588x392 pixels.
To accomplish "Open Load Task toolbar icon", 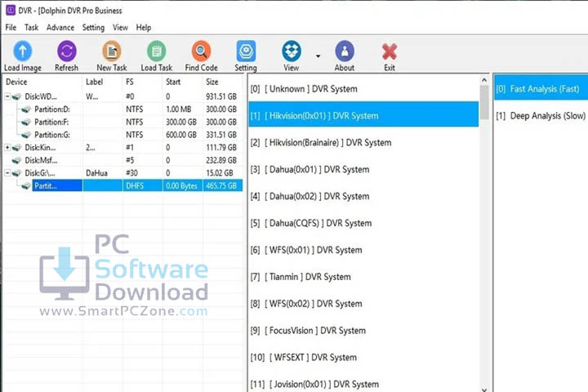I will (156, 51).
